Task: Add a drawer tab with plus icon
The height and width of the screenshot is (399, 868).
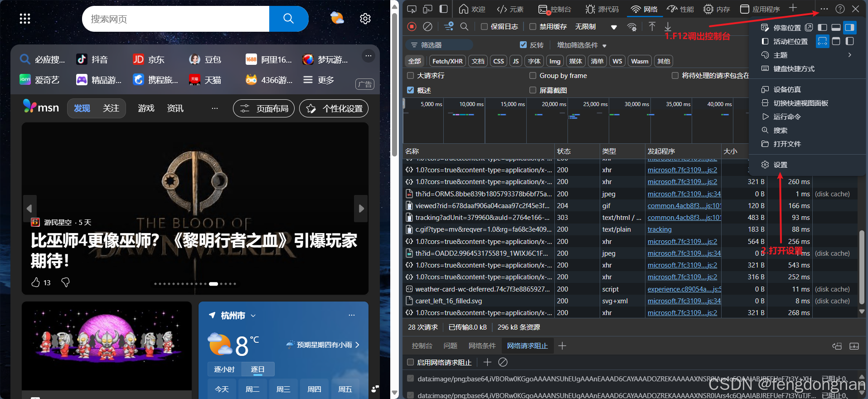Action: (x=563, y=346)
